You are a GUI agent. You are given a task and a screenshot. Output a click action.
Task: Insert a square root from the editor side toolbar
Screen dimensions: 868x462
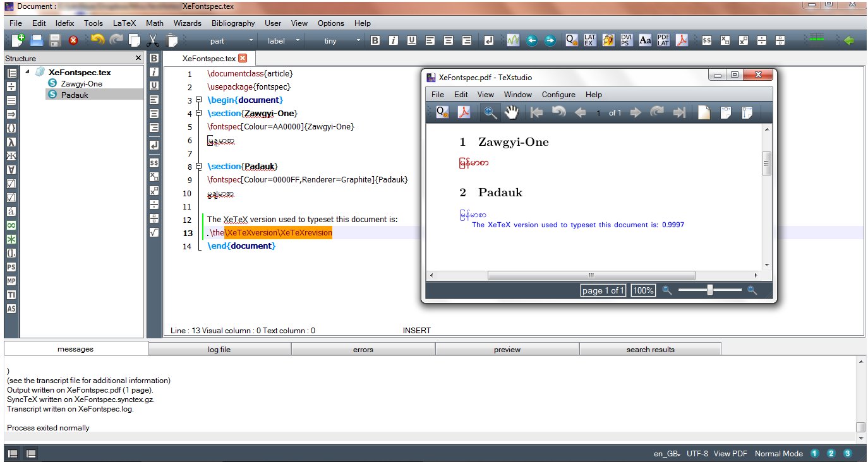pyautogui.click(x=154, y=232)
